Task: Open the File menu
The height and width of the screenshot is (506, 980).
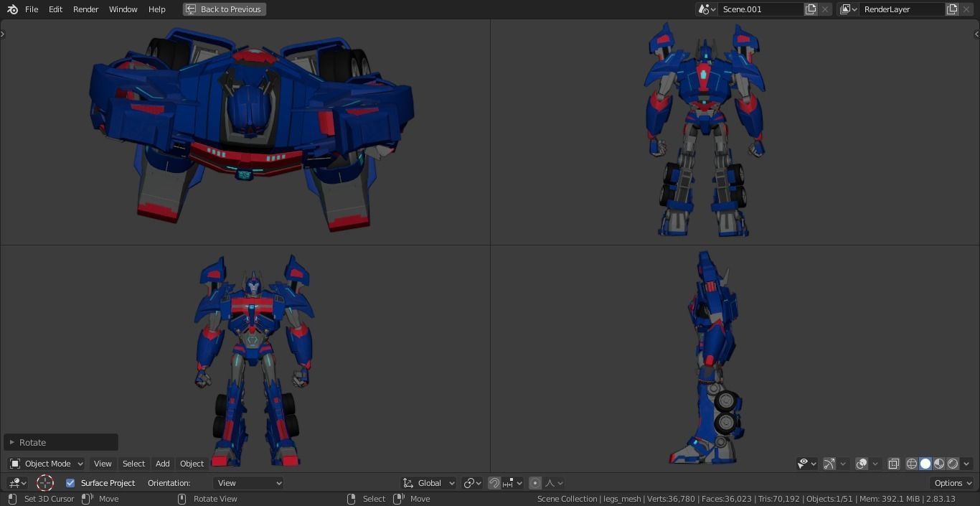Action: (x=32, y=9)
